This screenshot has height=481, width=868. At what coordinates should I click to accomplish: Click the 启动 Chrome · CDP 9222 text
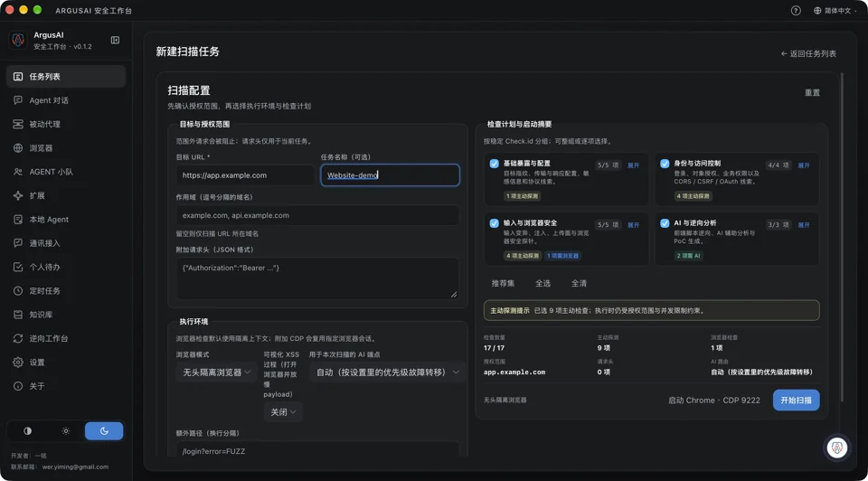pyautogui.click(x=713, y=401)
